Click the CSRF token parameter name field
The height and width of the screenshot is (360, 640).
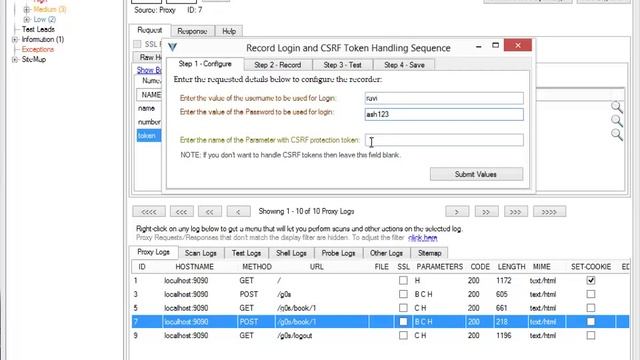[x=444, y=140]
